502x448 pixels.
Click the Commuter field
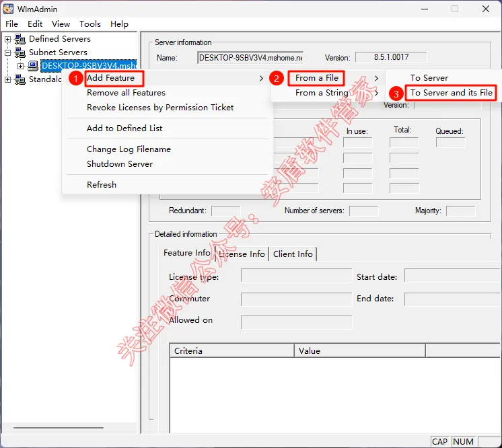297,299
